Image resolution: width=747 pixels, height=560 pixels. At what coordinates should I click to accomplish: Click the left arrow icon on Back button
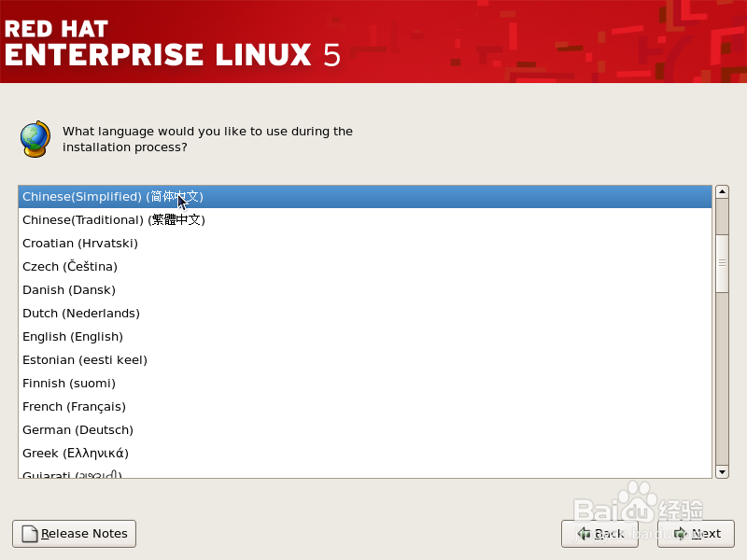(584, 533)
